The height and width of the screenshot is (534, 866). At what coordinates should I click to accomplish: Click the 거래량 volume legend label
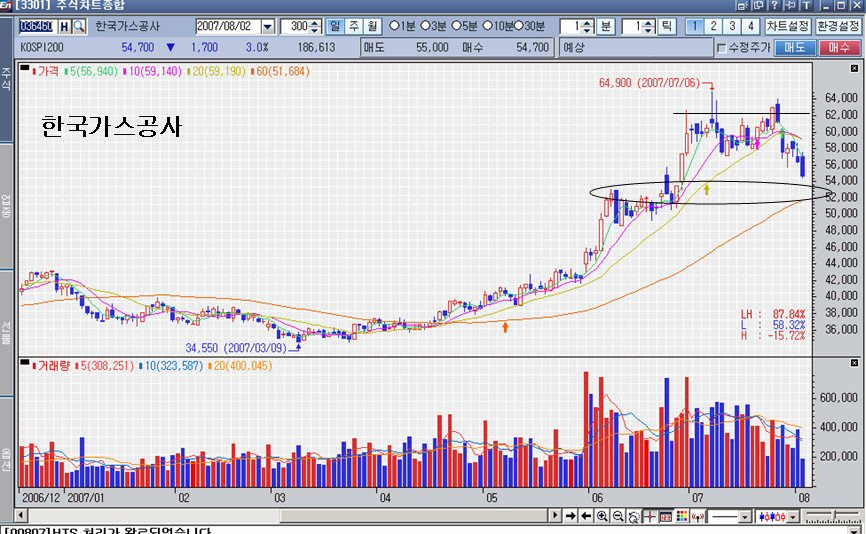click(54, 366)
